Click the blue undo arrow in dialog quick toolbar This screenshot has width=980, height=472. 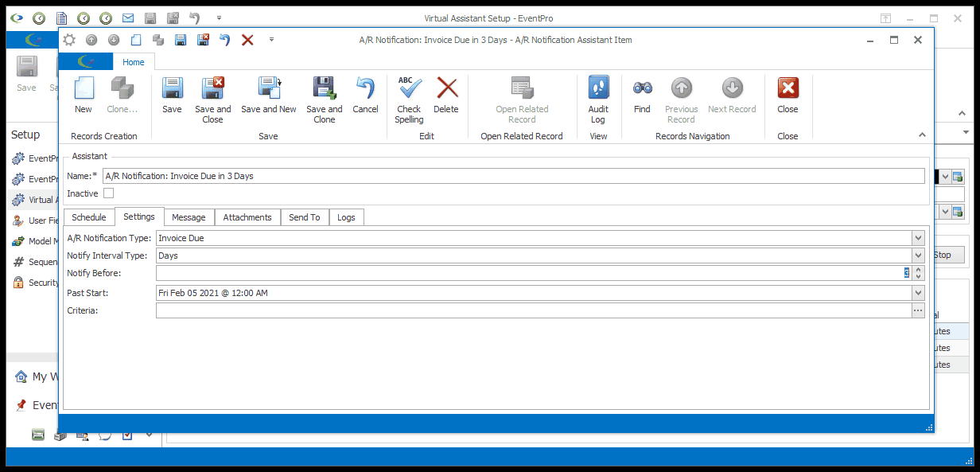[225, 40]
